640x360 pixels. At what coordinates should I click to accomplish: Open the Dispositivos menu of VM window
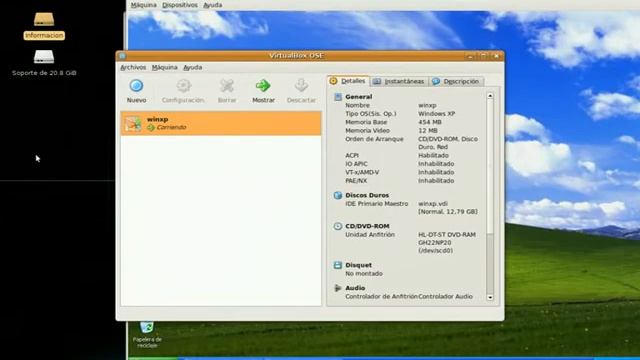(180, 5)
